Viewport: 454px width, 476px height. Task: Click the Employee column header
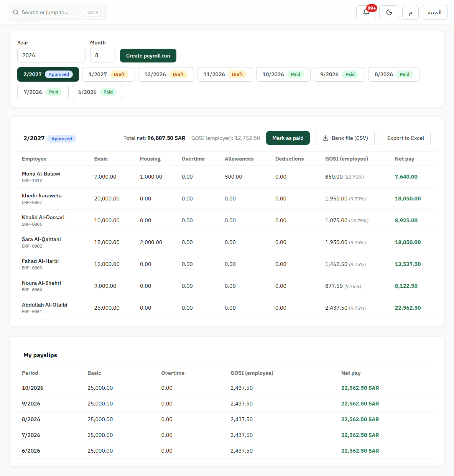34,159
